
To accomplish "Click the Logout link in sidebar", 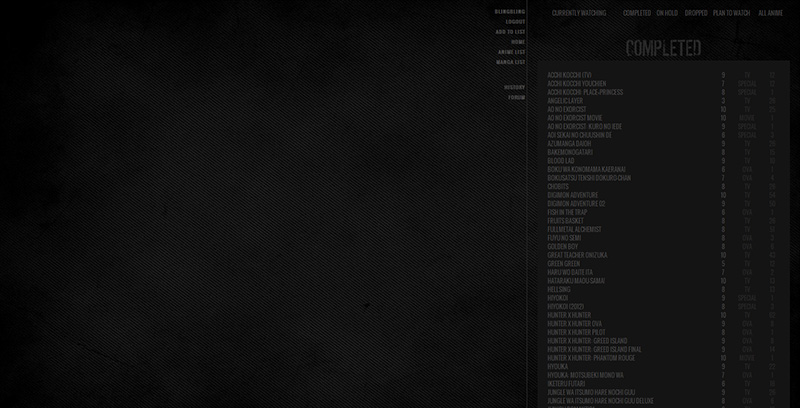I will click(x=515, y=21).
